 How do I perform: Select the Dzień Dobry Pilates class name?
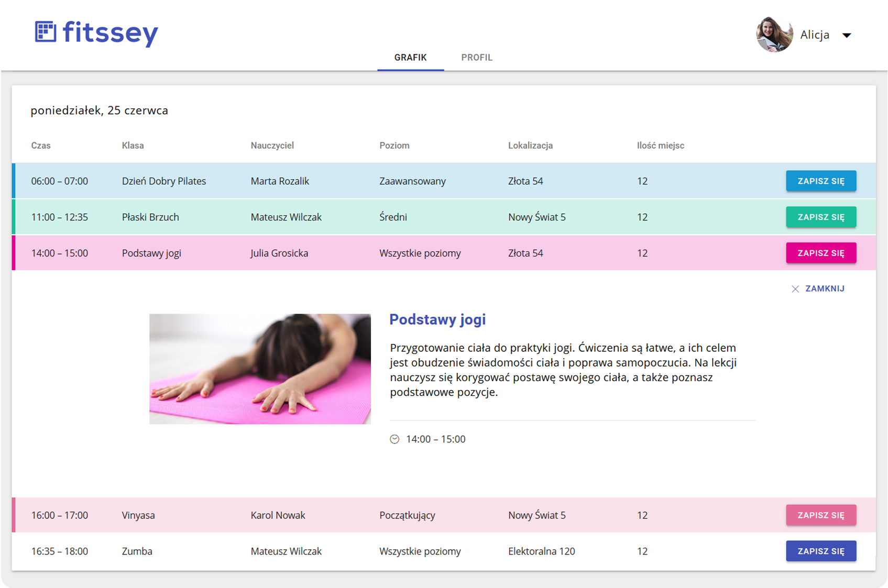coord(164,181)
